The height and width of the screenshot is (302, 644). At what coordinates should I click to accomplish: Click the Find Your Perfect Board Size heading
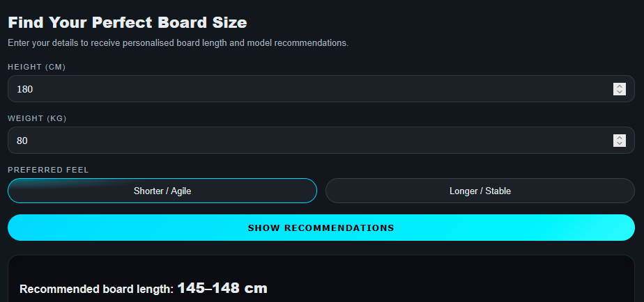pos(128,22)
